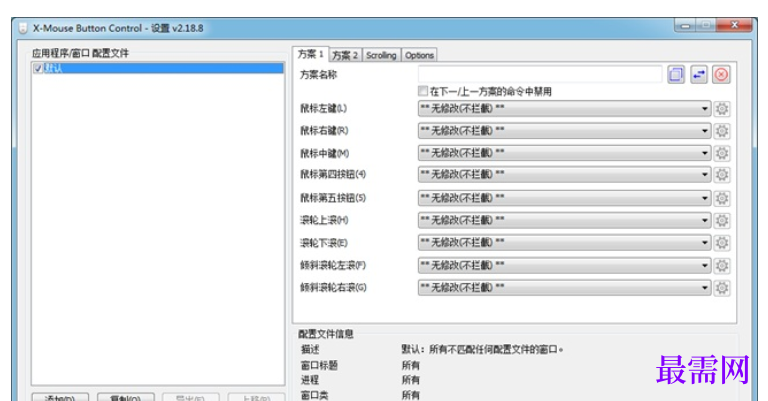Open gear settings for 滚轮下滚(E)

tap(721, 243)
